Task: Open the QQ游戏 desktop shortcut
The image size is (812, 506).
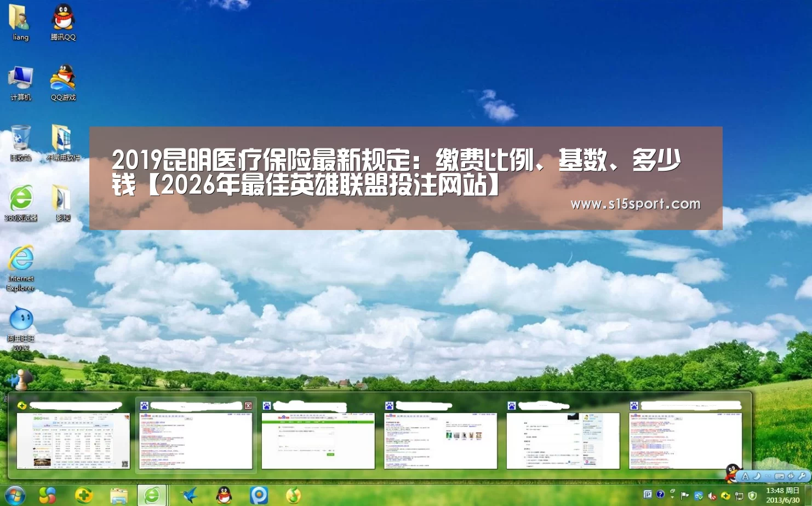Action: point(63,83)
